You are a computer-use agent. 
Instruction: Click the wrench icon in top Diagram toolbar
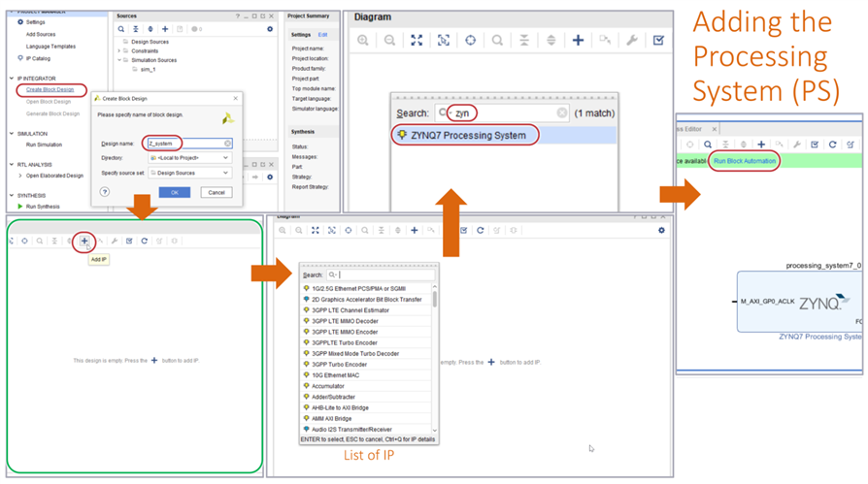[x=632, y=41]
